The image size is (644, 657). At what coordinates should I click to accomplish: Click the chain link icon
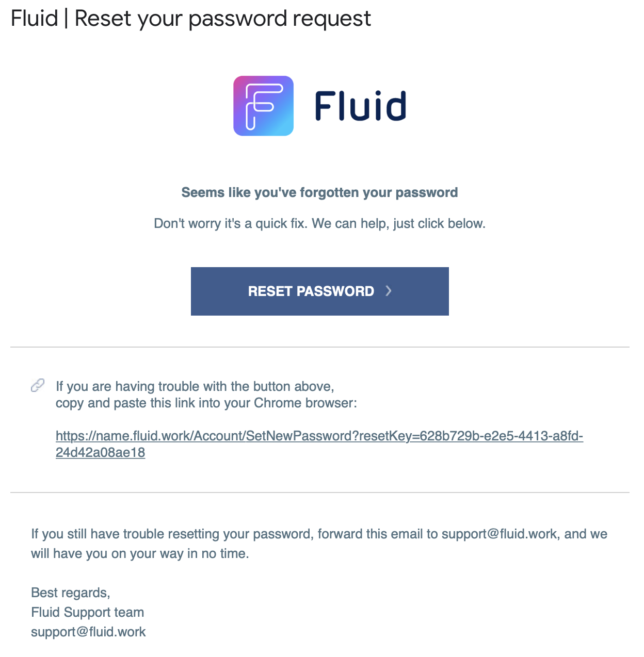pos(38,385)
